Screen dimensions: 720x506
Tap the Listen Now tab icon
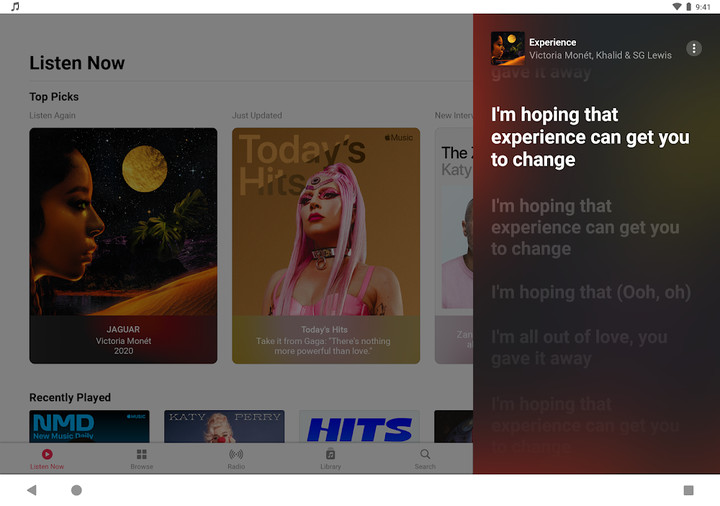(x=47, y=455)
